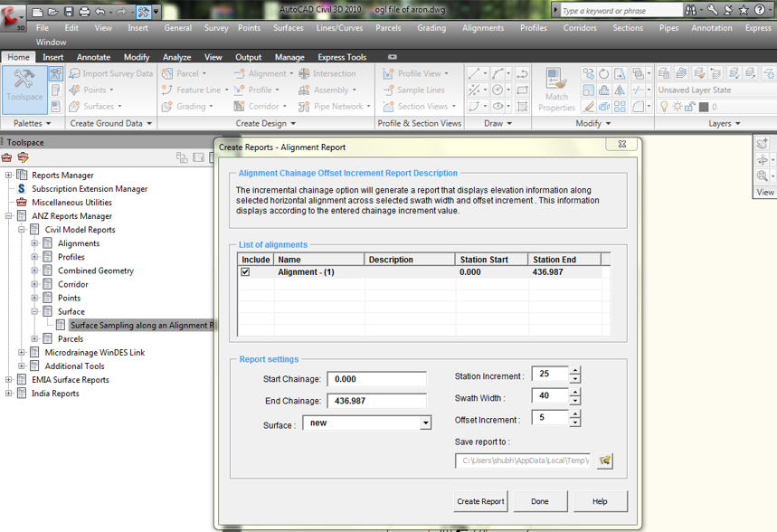Click the Subscription Extension Manager item
The width and height of the screenshot is (777, 532).
(x=90, y=188)
